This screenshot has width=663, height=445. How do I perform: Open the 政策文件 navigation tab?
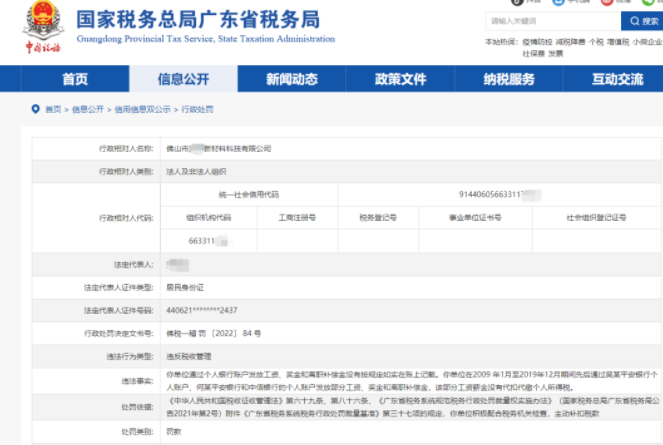[400, 79]
